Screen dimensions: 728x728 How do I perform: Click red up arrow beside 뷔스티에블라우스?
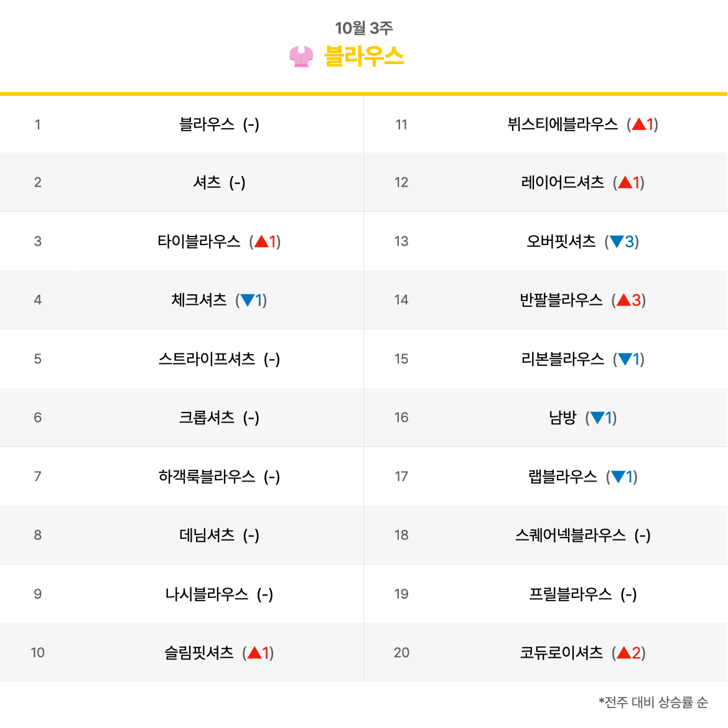coord(639,124)
